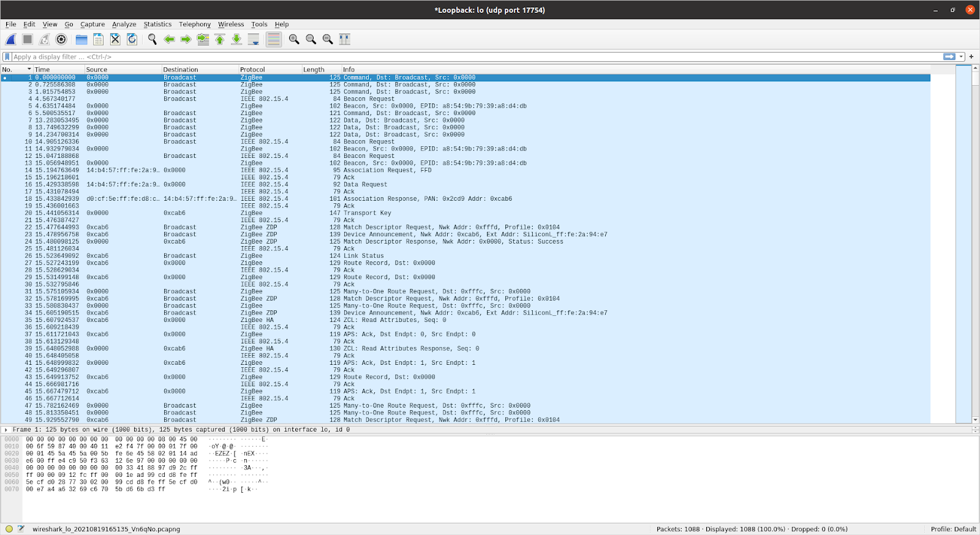980x535 pixels.
Task: Expand the Frame 1 details tree
Action: tap(6, 430)
